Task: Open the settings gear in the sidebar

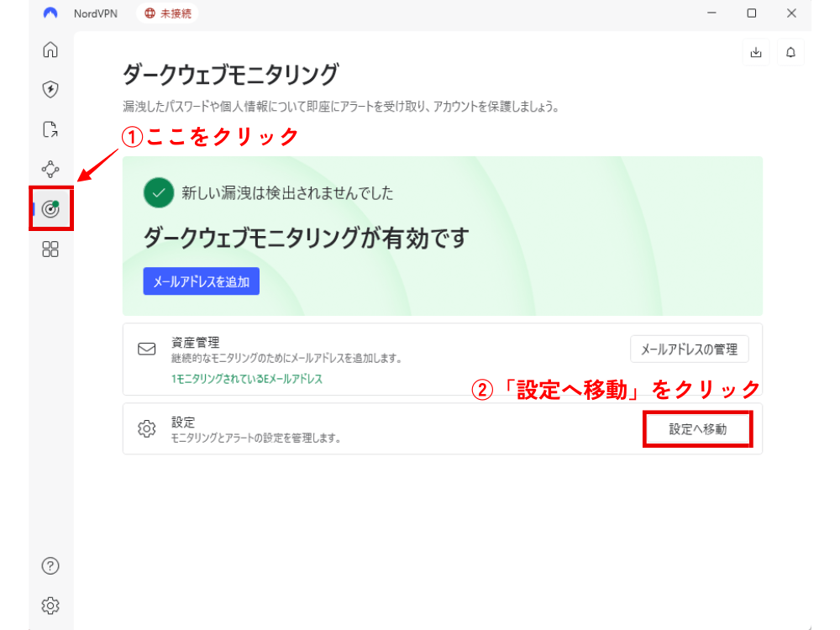Action: click(50, 605)
